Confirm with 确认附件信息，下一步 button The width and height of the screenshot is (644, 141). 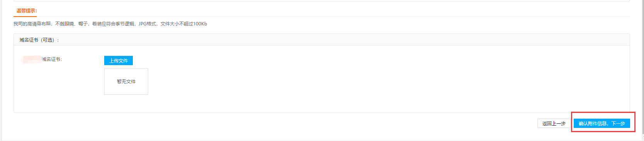[x=602, y=123]
